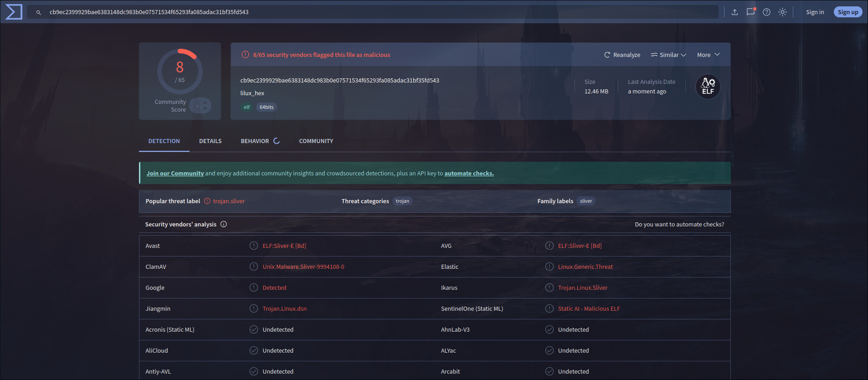
Task: Click the sliver family label chip
Action: tap(586, 201)
